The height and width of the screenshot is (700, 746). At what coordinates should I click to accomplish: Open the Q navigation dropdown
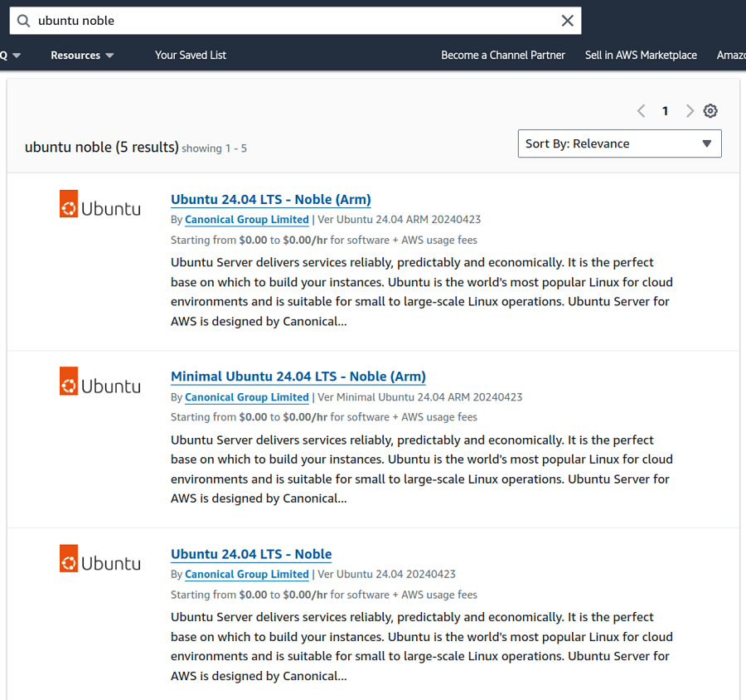[x=8, y=55]
